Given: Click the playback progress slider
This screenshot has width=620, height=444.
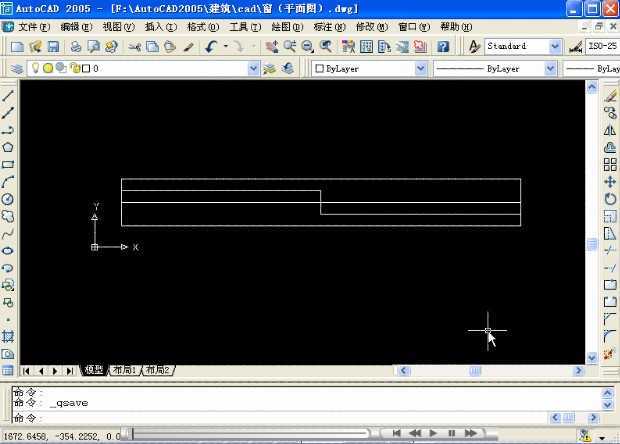Looking at the screenshot, I should (251, 434).
